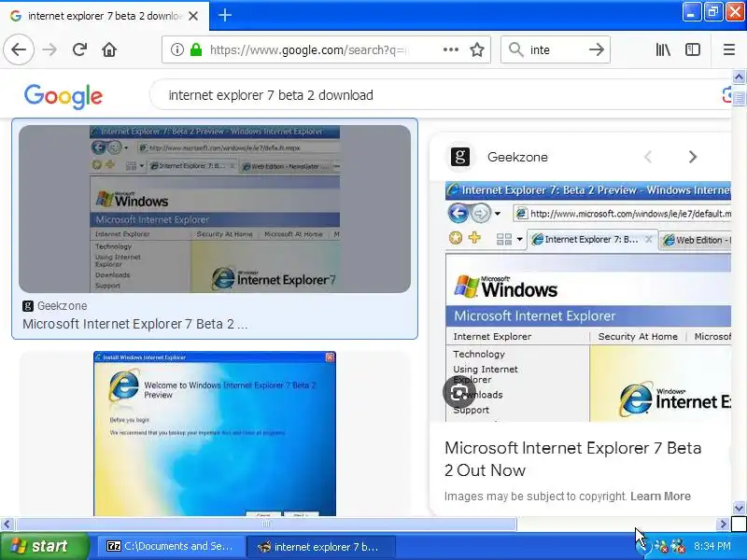Open the Library bookshelf icon
Image resolution: width=747 pixels, height=560 pixels.
663,49
